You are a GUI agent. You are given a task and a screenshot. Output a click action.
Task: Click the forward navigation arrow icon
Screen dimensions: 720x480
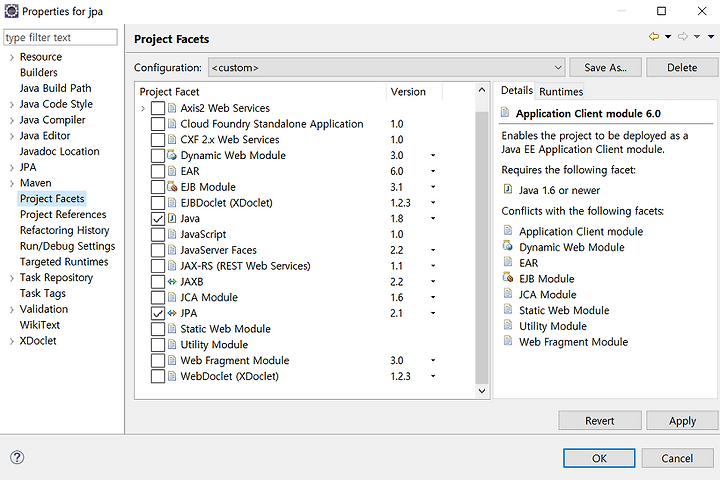click(683, 36)
